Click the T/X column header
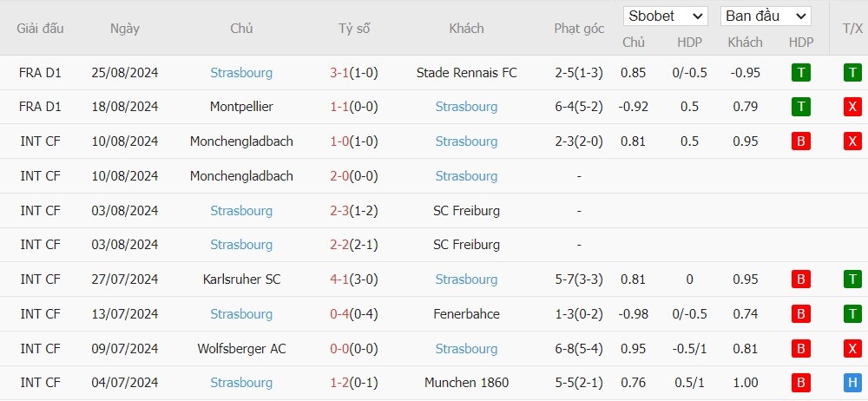Screen dimensions: 868x401 [852, 29]
